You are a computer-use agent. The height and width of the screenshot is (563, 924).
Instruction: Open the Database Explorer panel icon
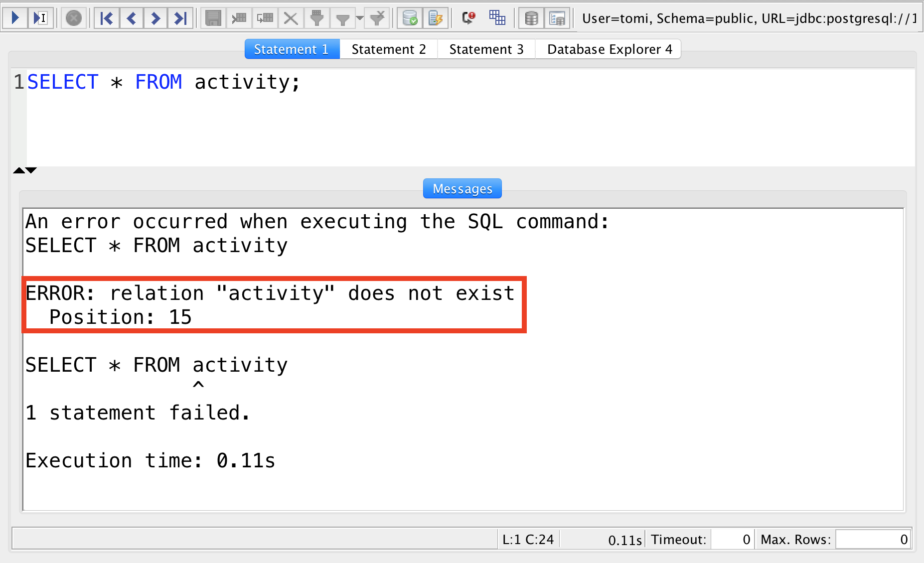557,17
